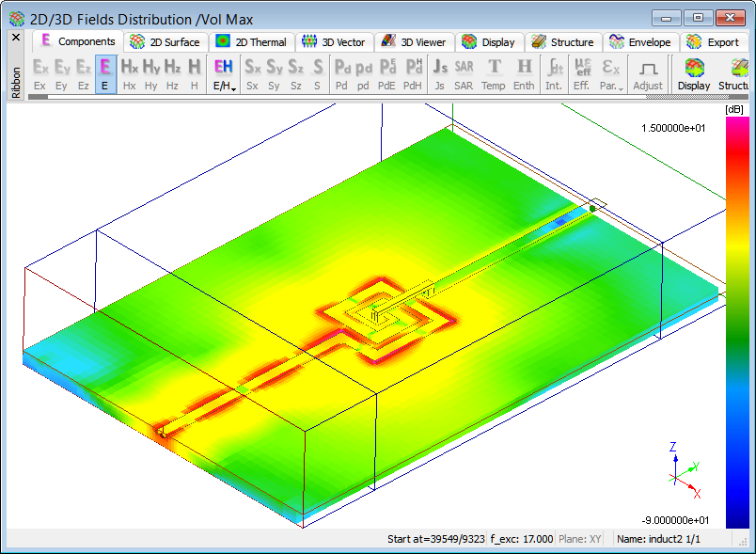
Task: Toggle the Hz field component
Action: click(172, 73)
